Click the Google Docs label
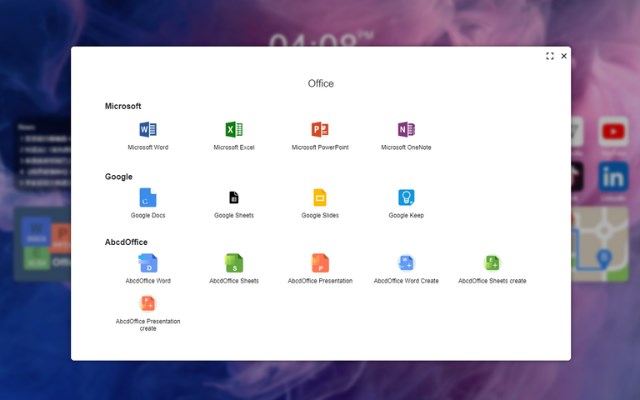Screen dimensions: 640x400 [x=148, y=216]
